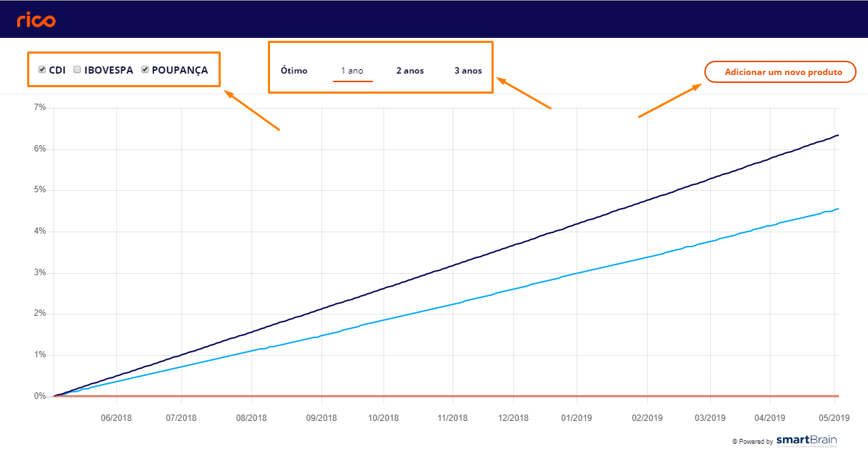
Task: Click the orange arrow pointing at period tabs
Action: (x=524, y=93)
